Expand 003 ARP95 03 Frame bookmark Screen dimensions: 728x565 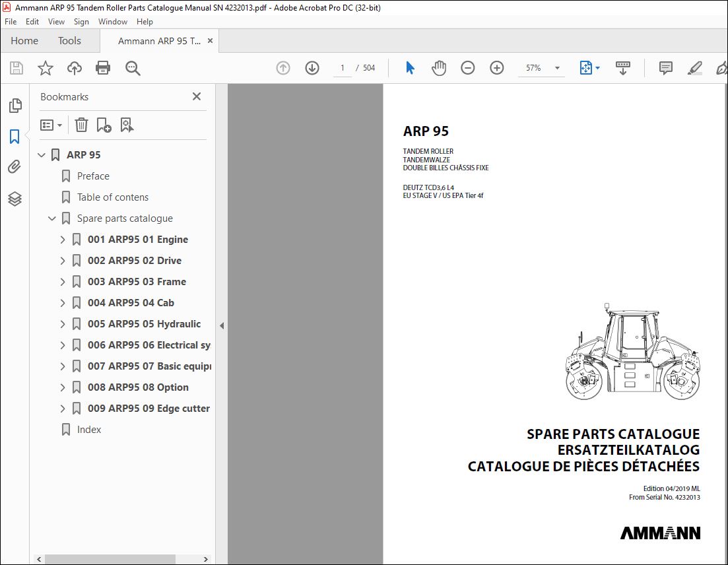click(63, 282)
